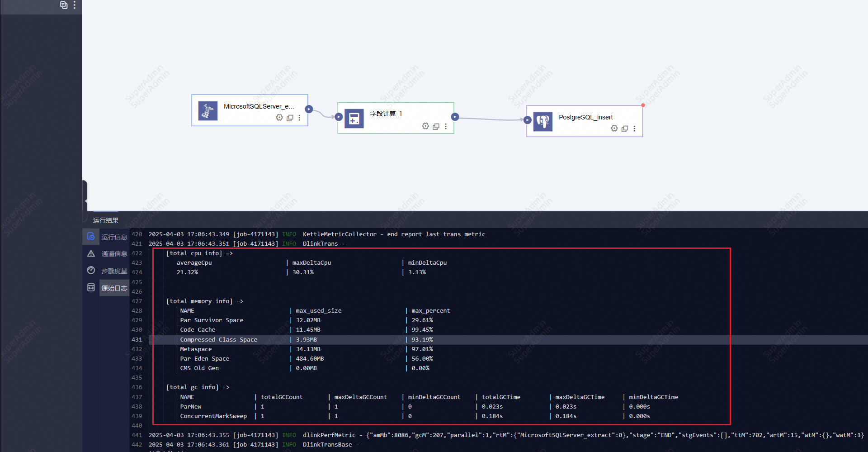
Task: Collapse the left sidebar panel handle
Action: [85, 201]
